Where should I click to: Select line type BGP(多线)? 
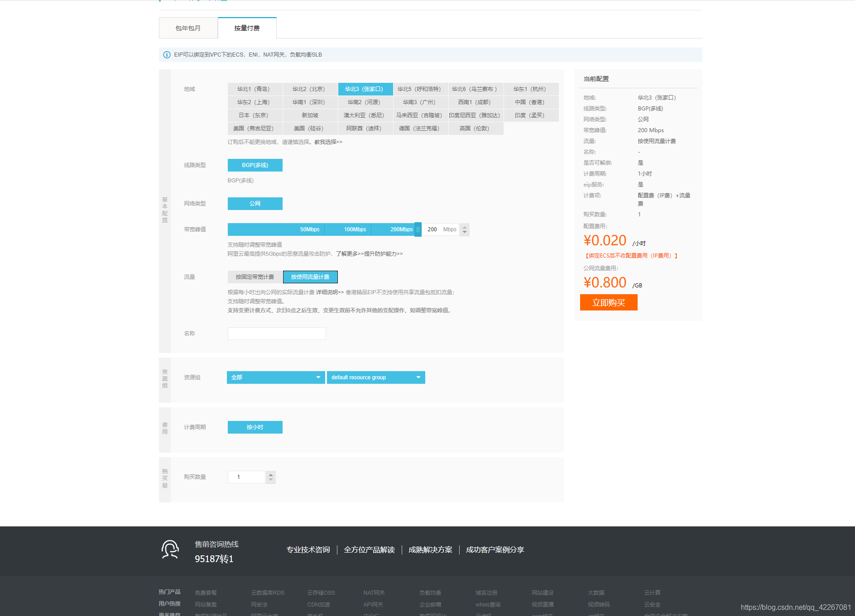click(255, 165)
